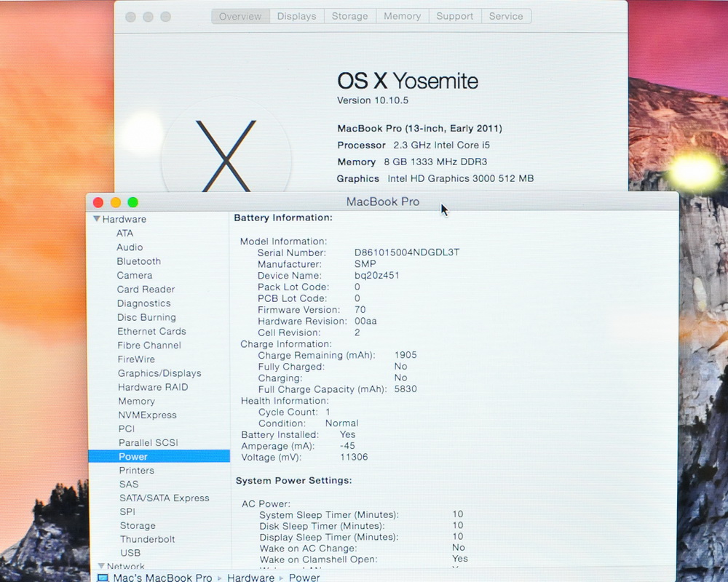Select USB in sidebar

[130, 553]
